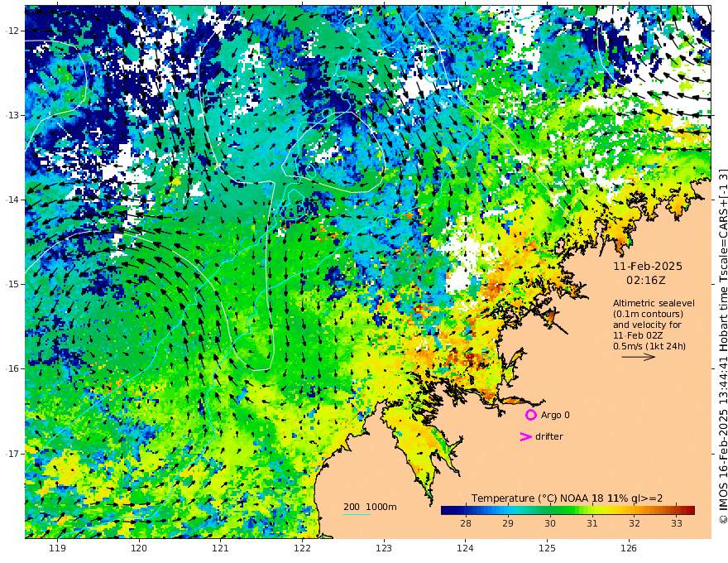
Task: Click the velocity scale reference arrow
Action: coord(639,357)
